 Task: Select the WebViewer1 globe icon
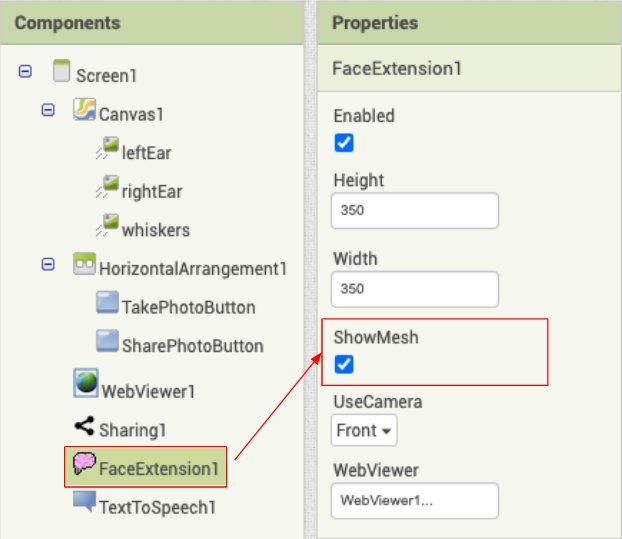coord(86,383)
